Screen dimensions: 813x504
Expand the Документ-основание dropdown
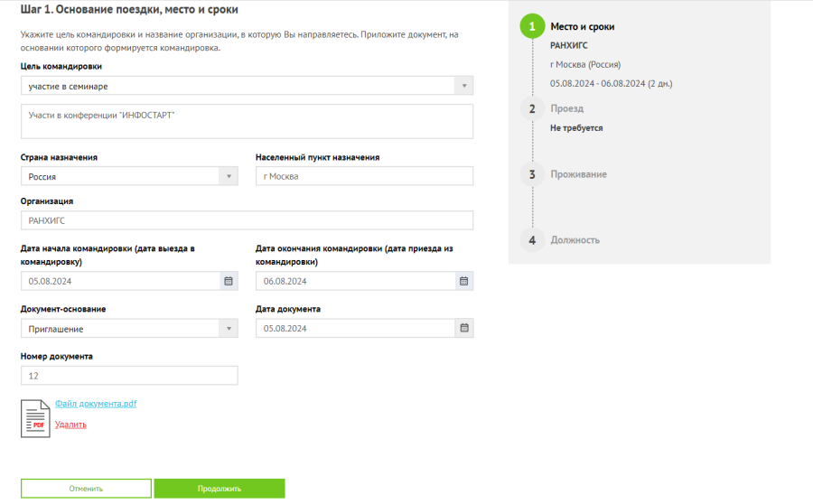[x=229, y=328]
